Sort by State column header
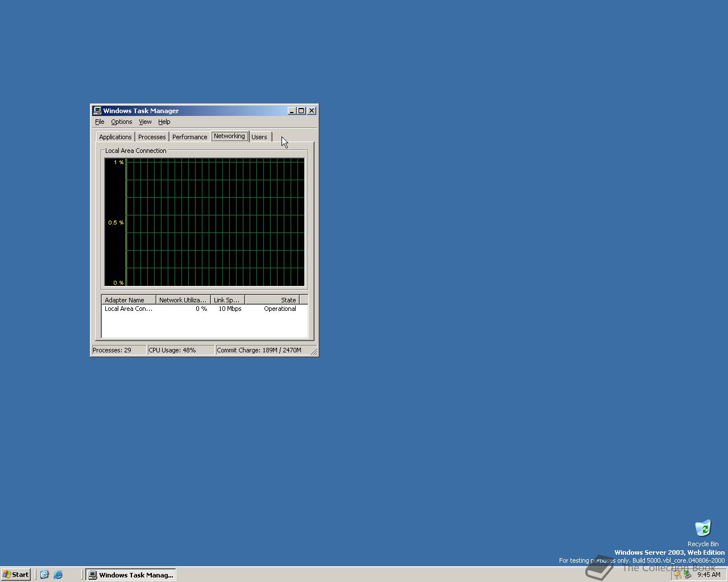The image size is (728, 582). coord(272,300)
